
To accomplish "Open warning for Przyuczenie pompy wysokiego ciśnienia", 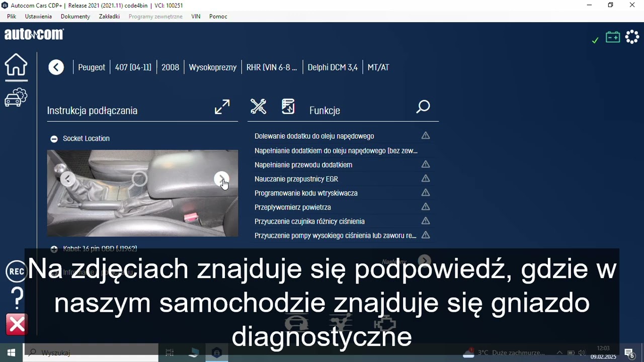I will tap(426, 235).
